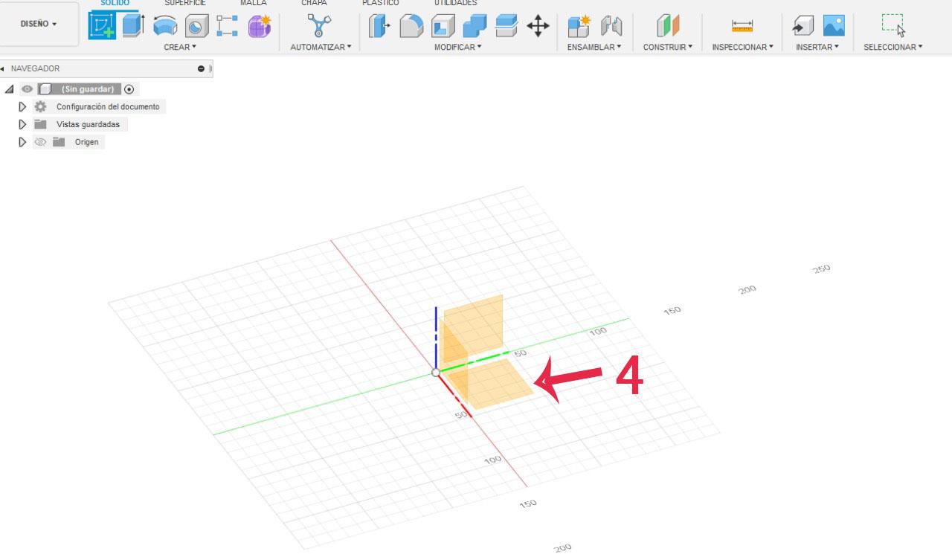Select the Joint tool
This screenshot has width=952, height=560.
(x=611, y=27)
